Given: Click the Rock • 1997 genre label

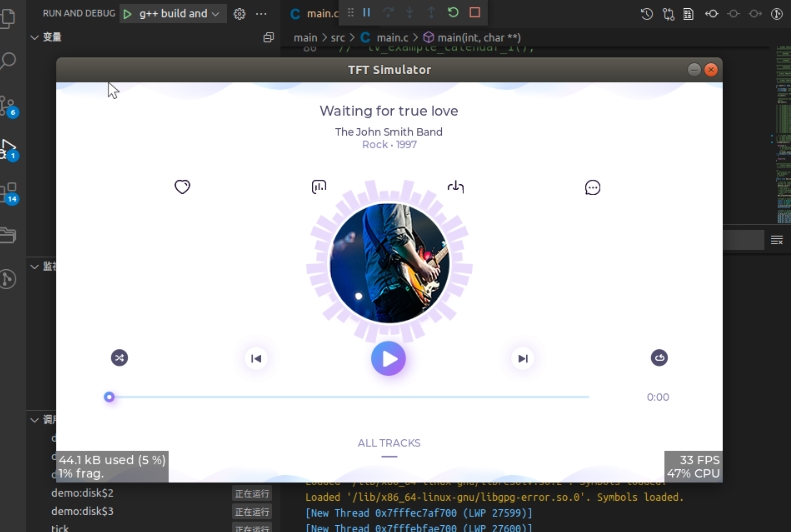Looking at the screenshot, I should pyautogui.click(x=389, y=145).
